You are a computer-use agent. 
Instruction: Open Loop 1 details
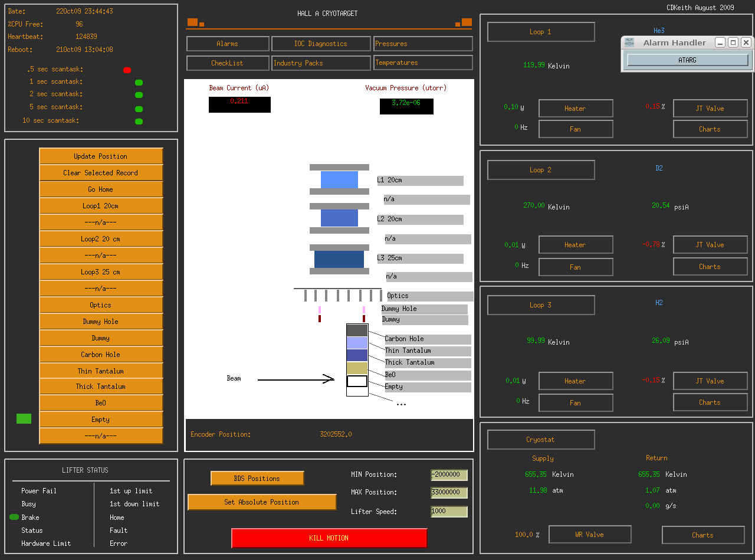pyautogui.click(x=541, y=32)
